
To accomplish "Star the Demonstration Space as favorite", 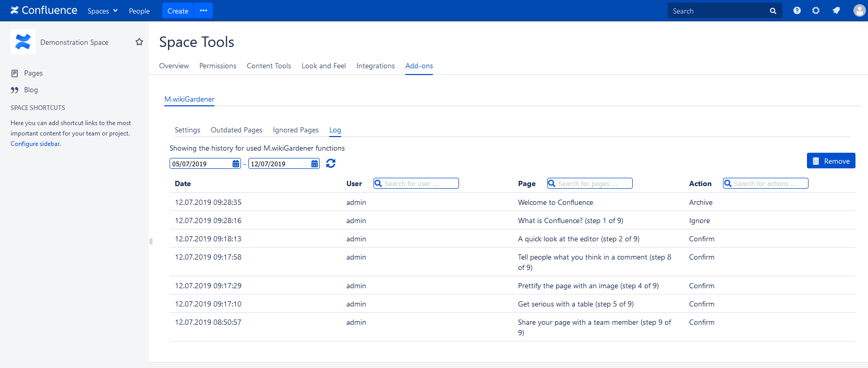I will coord(139,42).
